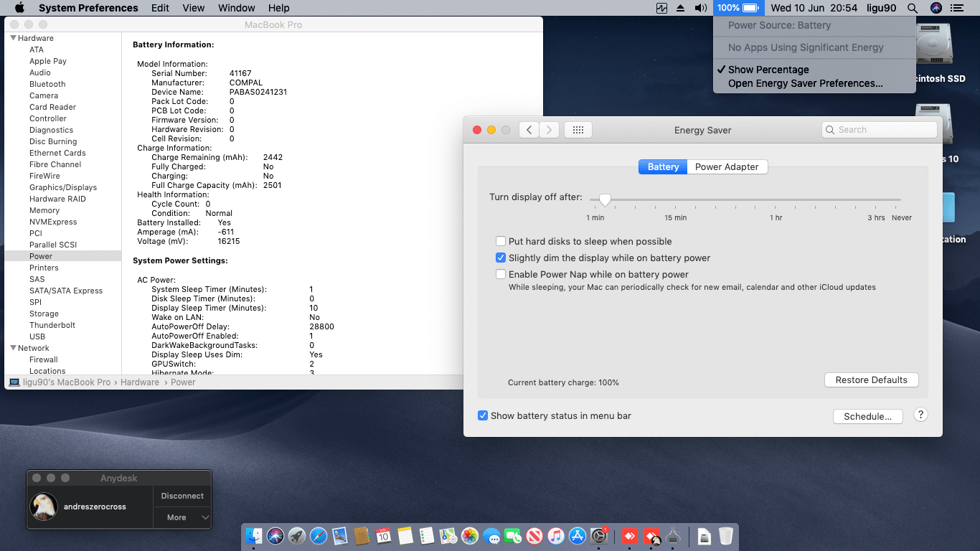Switch to the Power Adapter tab
This screenshot has width=980, height=551.
click(726, 166)
